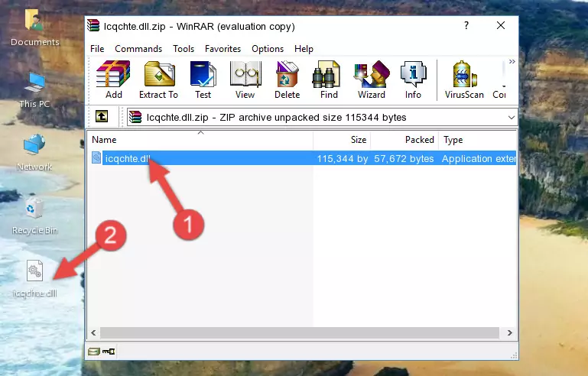Open the Find binoculars tool
Screen dimensions: 588x376
coord(329,79)
